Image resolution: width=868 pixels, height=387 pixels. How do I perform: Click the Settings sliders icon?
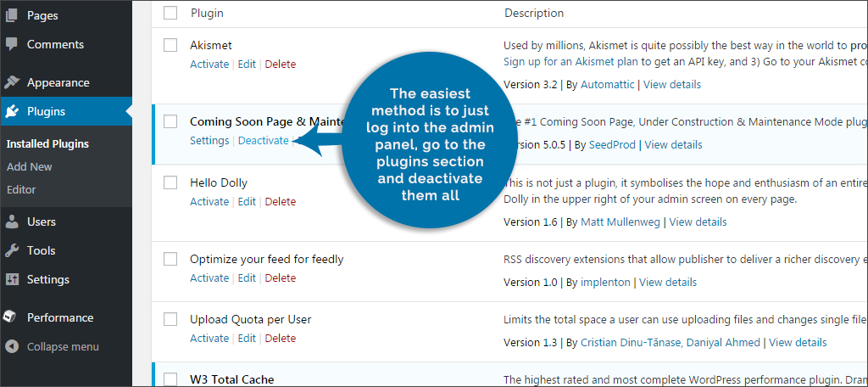coord(12,279)
